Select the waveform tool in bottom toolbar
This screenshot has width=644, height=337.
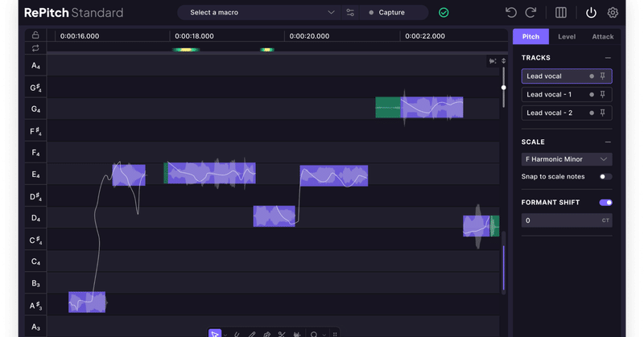click(297, 334)
